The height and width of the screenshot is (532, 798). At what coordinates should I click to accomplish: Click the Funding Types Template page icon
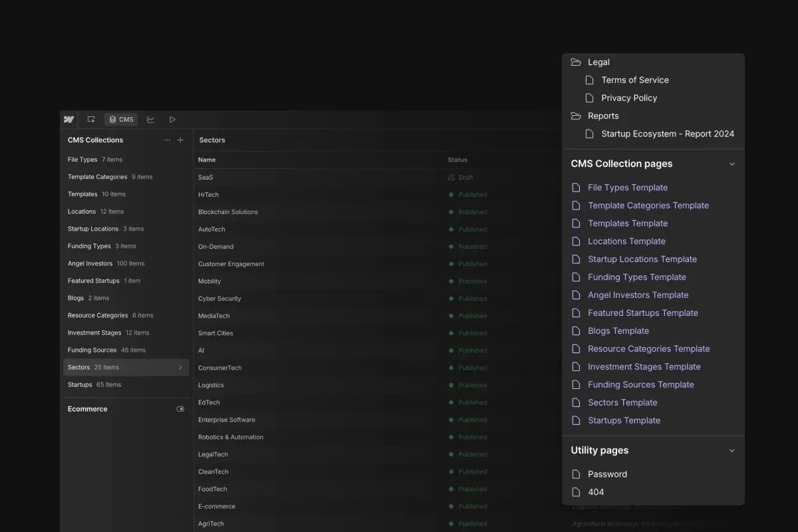(576, 277)
